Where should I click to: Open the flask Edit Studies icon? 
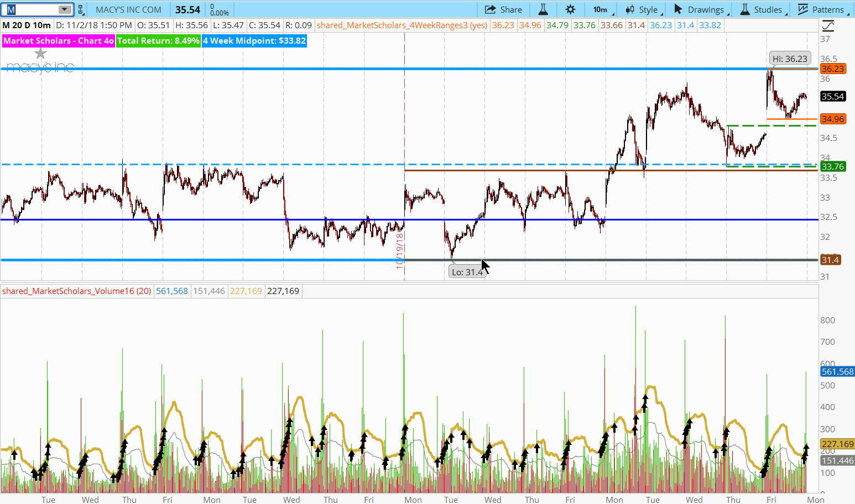(x=543, y=9)
